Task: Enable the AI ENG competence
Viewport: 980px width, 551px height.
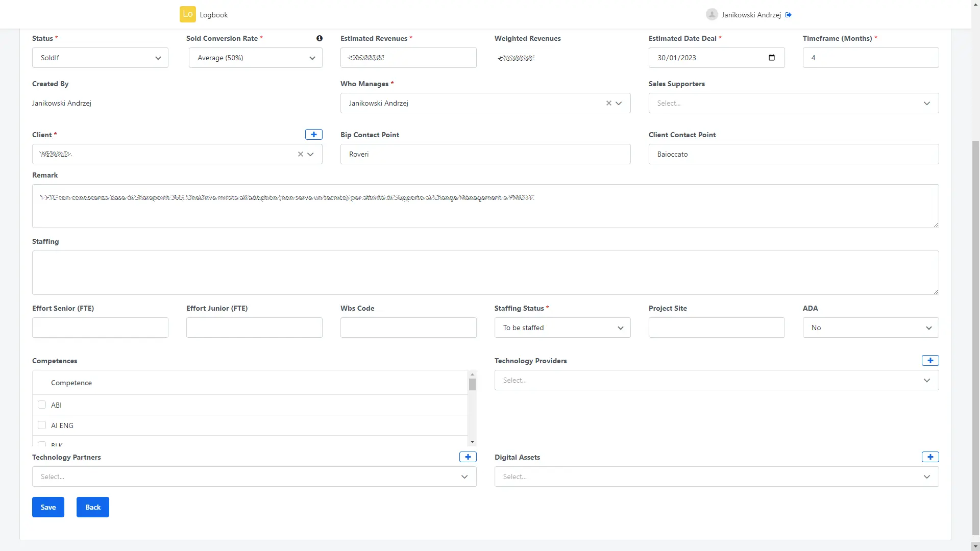Action: click(x=42, y=424)
